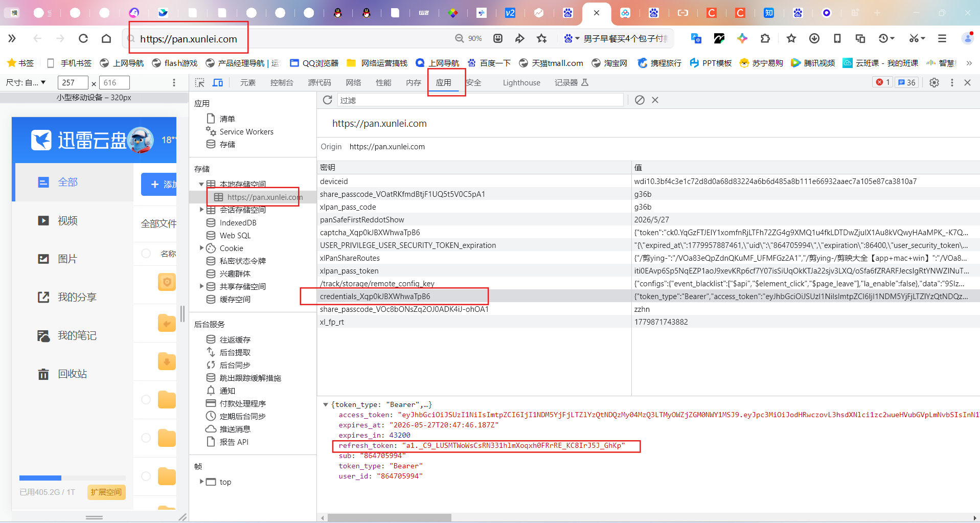
Task: Expand 会话存储空间 tree node
Action: (201, 210)
